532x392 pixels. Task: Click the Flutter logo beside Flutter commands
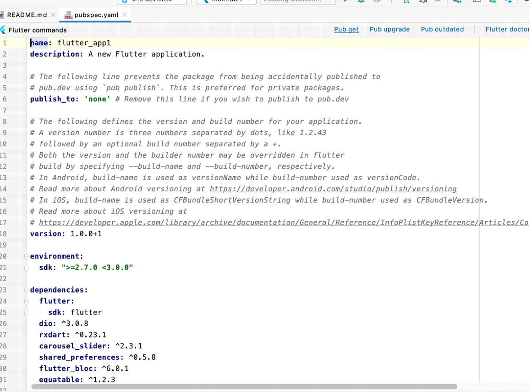tap(3, 30)
